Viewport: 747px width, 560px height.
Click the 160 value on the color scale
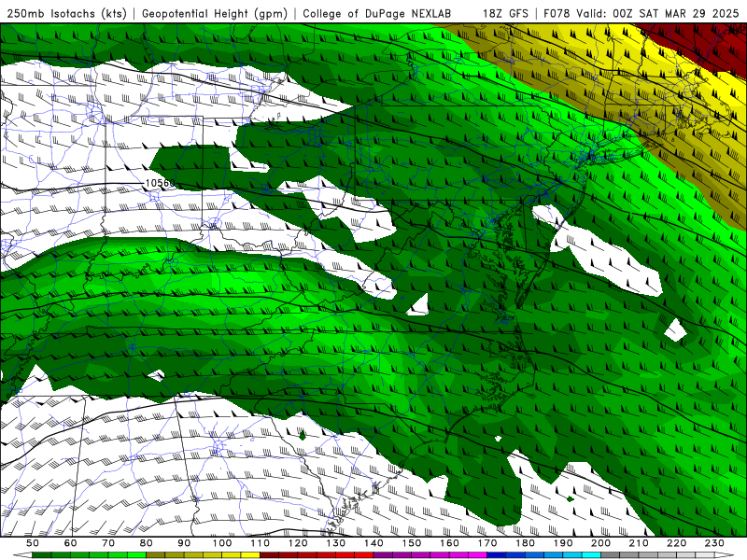(x=449, y=543)
